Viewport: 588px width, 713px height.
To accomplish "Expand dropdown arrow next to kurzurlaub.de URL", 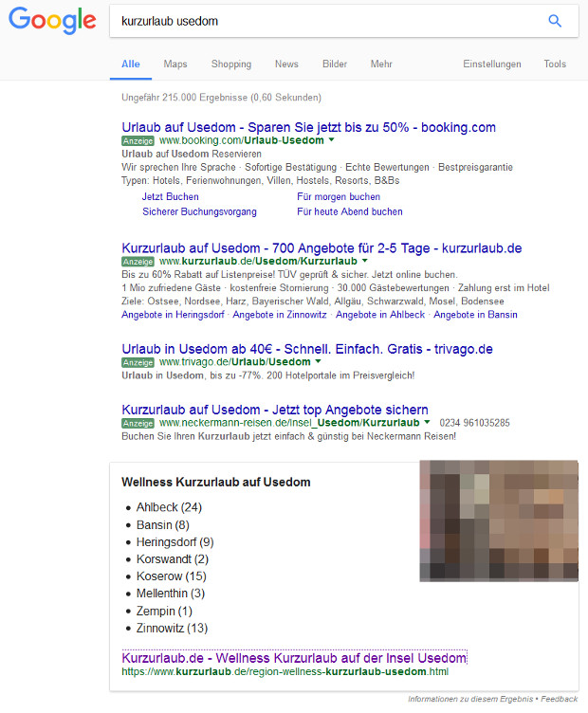I will 365,261.
